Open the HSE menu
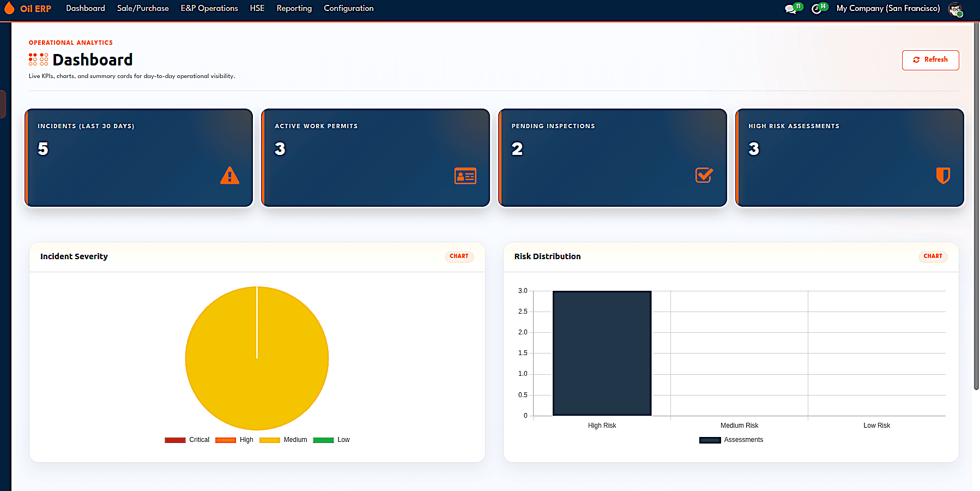 tap(257, 8)
